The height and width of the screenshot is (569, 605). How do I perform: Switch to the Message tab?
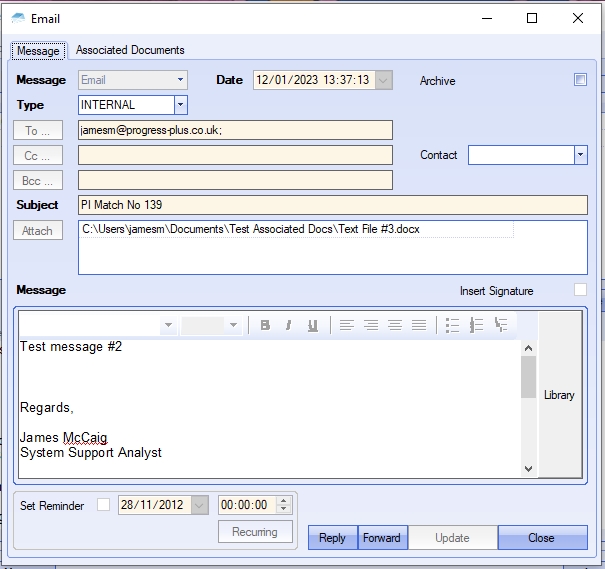click(x=38, y=51)
